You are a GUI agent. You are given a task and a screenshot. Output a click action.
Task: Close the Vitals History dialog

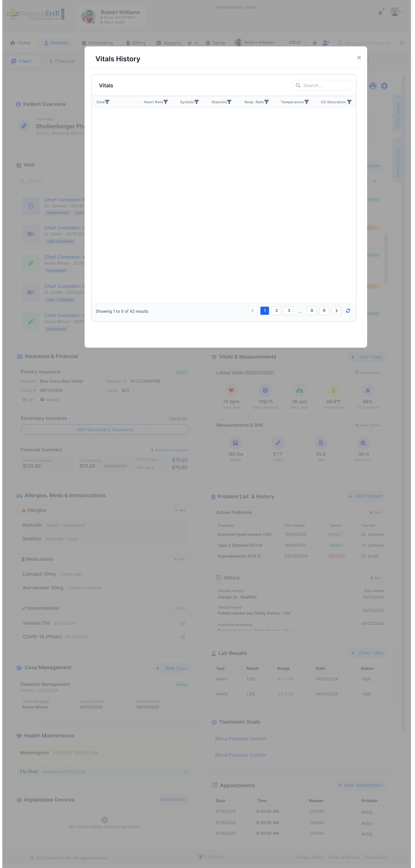(359, 58)
